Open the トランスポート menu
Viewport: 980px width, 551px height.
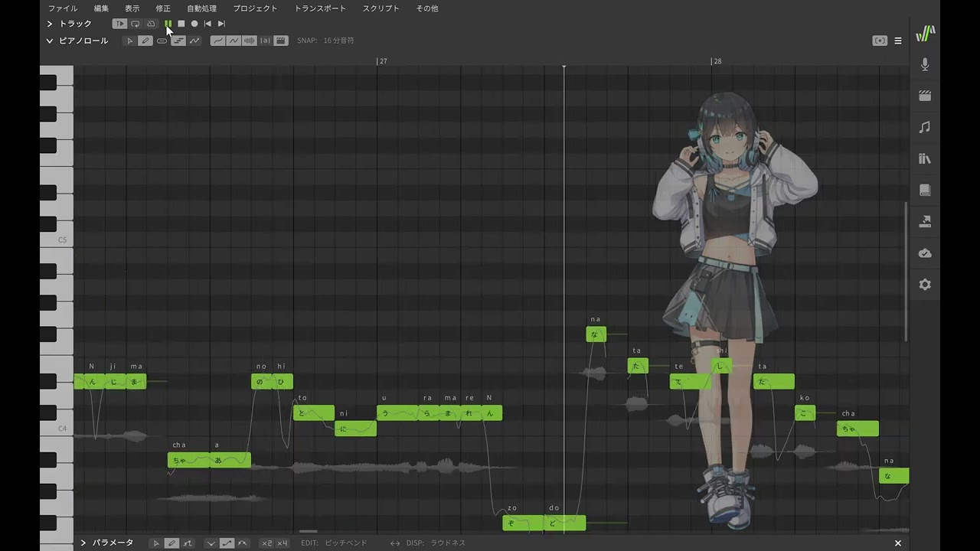click(320, 8)
